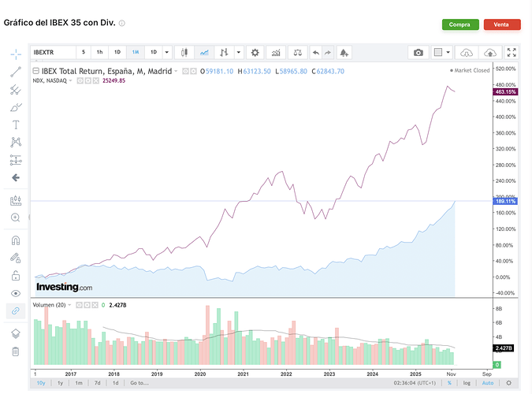The height and width of the screenshot is (394, 532).
Task: Open chart properties gear icon
Action: [x=255, y=52]
